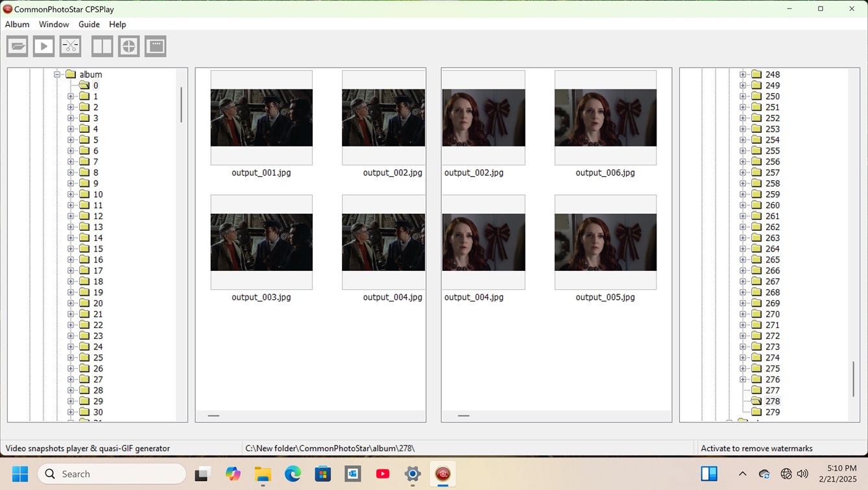Expand folder 29 in the tree

(x=71, y=401)
